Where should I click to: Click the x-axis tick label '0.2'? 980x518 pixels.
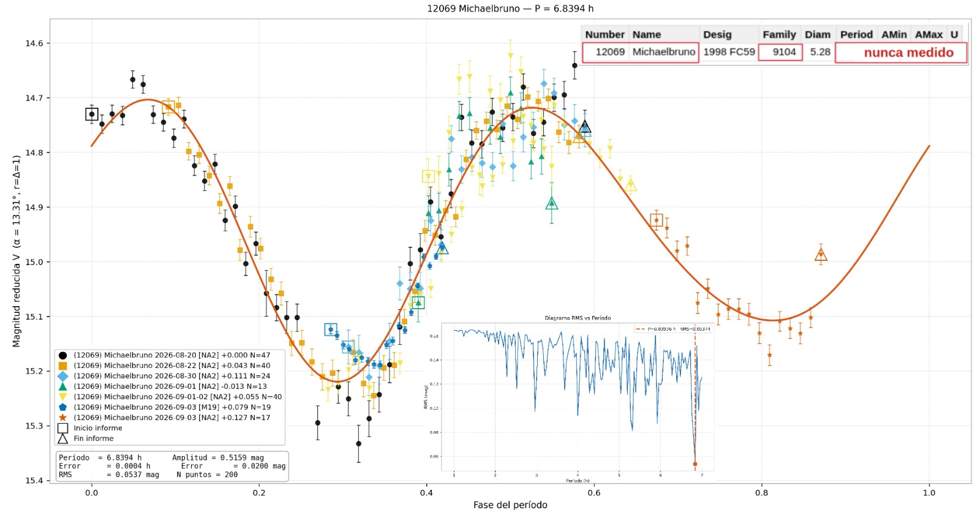pyautogui.click(x=259, y=492)
